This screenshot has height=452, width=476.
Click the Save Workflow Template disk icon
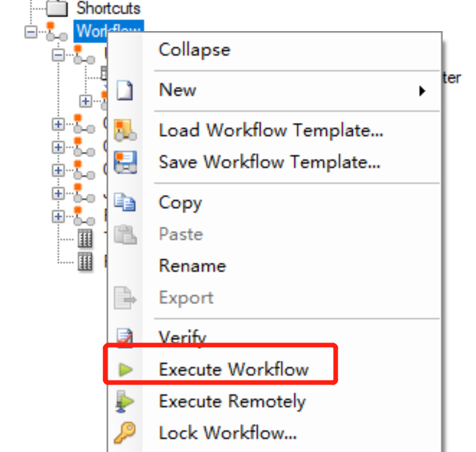tap(125, 162)
